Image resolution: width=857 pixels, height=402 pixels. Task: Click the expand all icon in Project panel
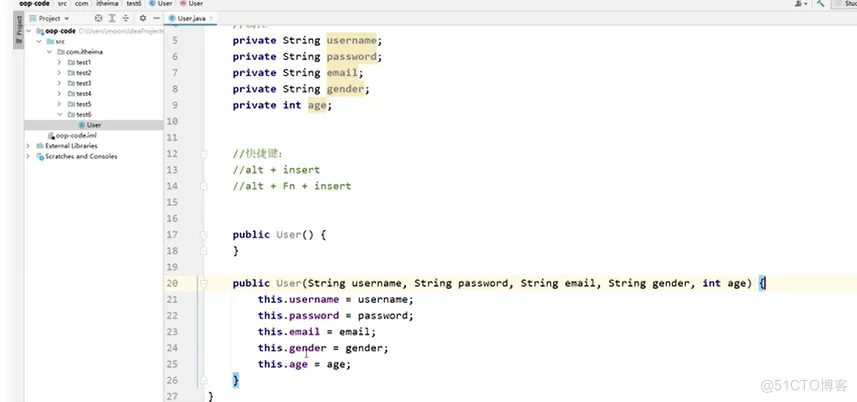point(112,18)
